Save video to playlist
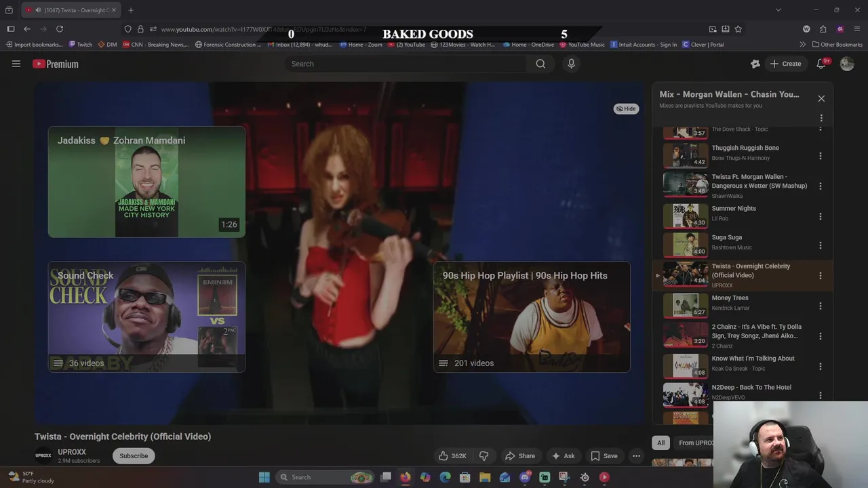The height and width of the screenshot is (488, 868). 604,456
